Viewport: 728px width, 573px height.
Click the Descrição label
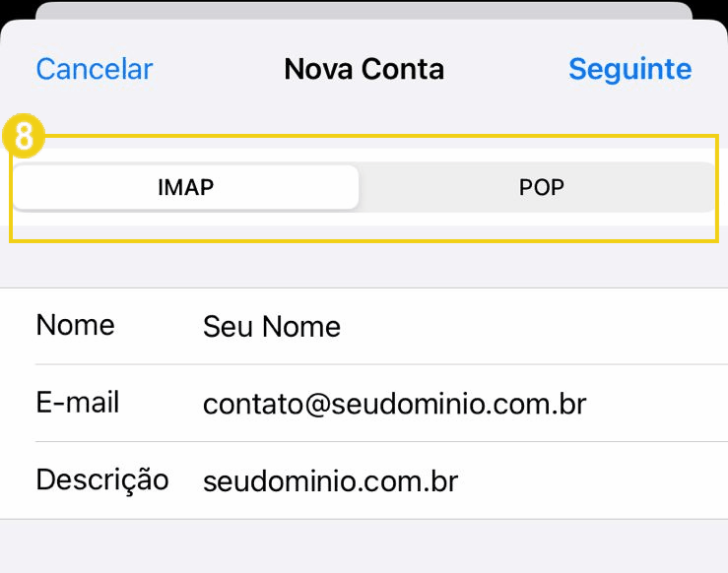[x=102, y=479]
